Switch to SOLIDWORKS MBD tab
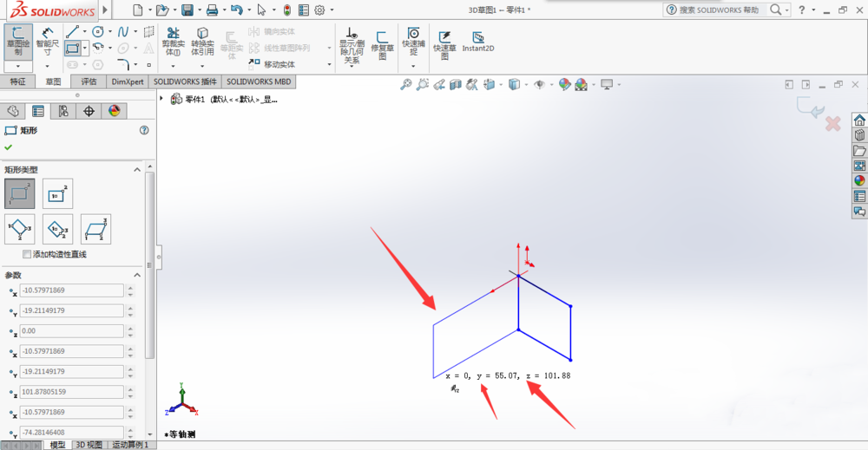Screen dimensions: 868x450 tap(259, 82)
